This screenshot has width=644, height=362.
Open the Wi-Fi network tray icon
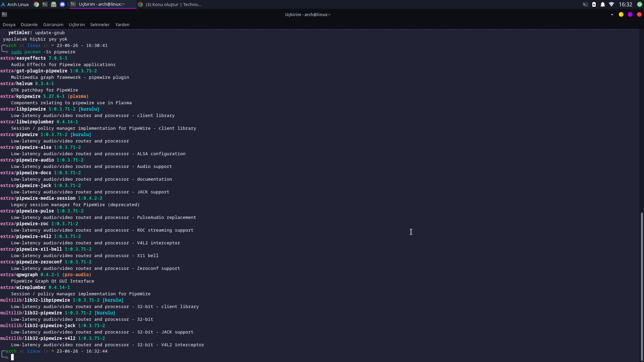611,4
